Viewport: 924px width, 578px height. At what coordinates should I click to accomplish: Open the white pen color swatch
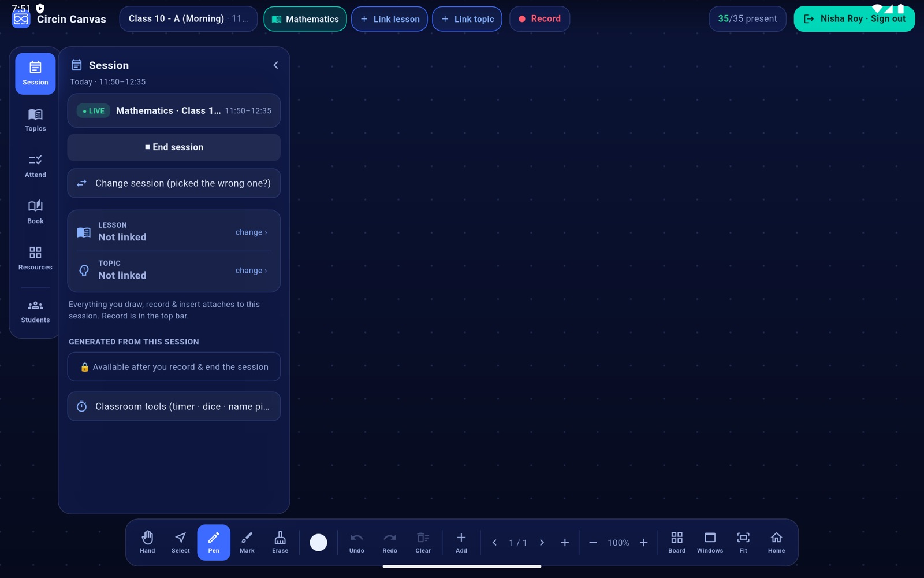(x=318, y=542)
